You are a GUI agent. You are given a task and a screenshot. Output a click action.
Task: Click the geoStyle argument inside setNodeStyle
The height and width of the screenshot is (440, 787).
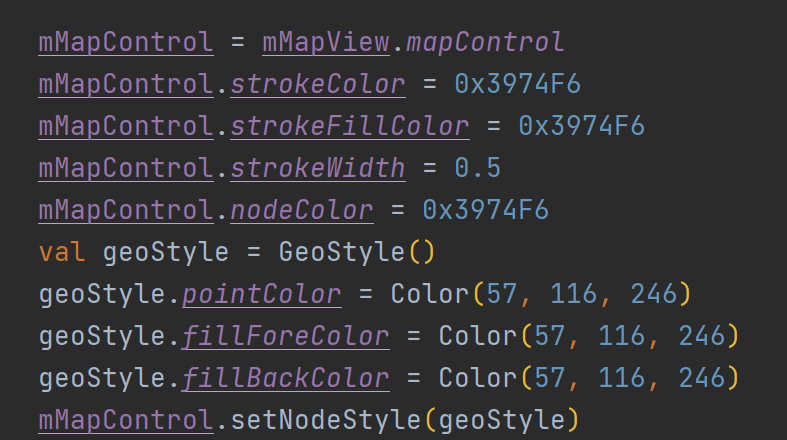click(501, 420)
